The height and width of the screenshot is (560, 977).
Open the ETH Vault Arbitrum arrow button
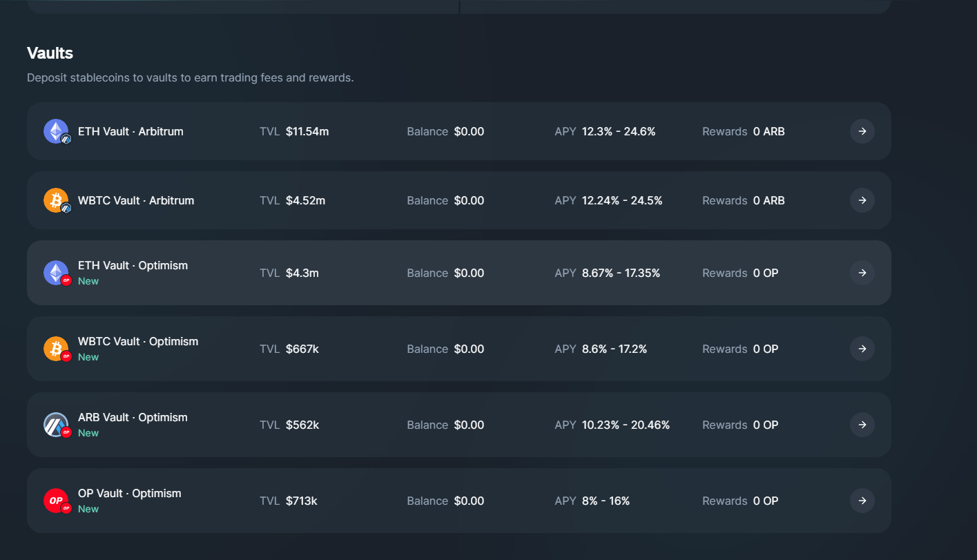click(862, 131)
